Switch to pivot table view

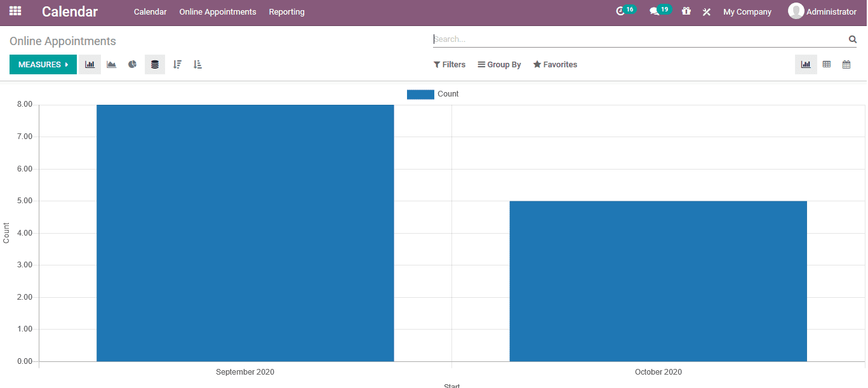(x=826, y=65)
